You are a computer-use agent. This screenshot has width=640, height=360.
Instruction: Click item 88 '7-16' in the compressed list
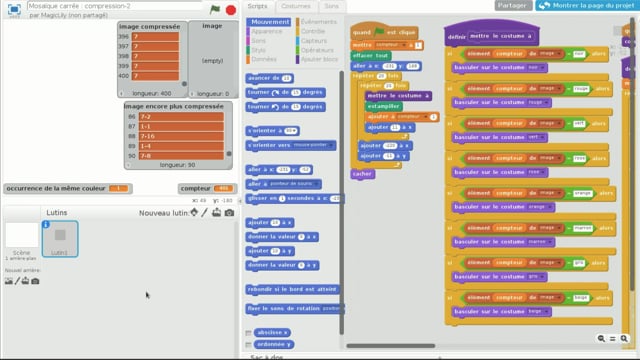[x=181, y=136]
